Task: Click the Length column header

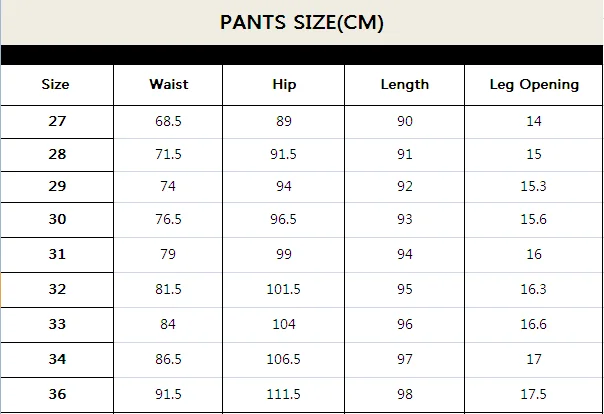Action: [405, 85]
